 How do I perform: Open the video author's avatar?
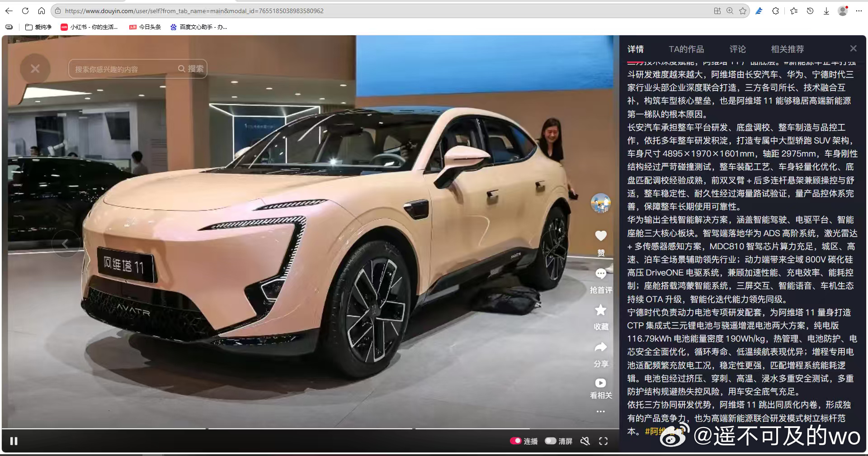(600, 203)
